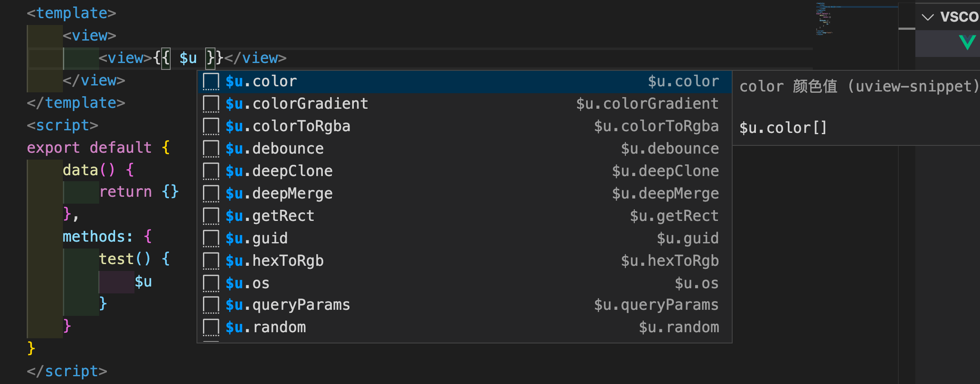The height and width of the screenshot is (384, 980).
Task: Click the export default line
Action: point(98,148)
